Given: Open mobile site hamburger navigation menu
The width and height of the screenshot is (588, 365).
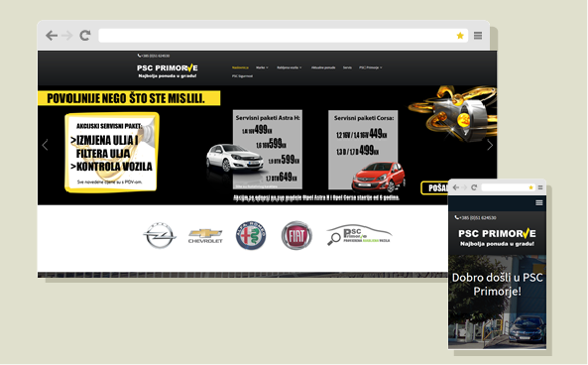Looking at the screenshot, I should click(538, 203).
